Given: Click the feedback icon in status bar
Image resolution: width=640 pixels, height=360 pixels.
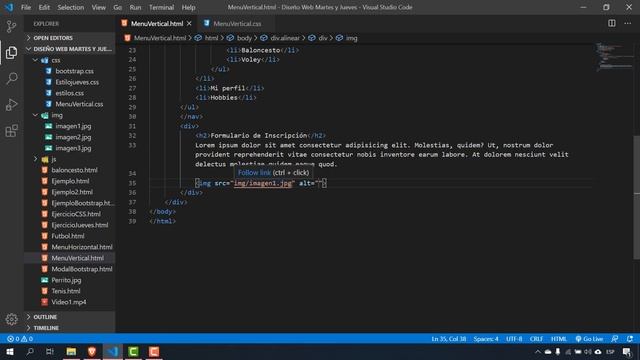Looking at the screenshot, I should pos(615,339).
